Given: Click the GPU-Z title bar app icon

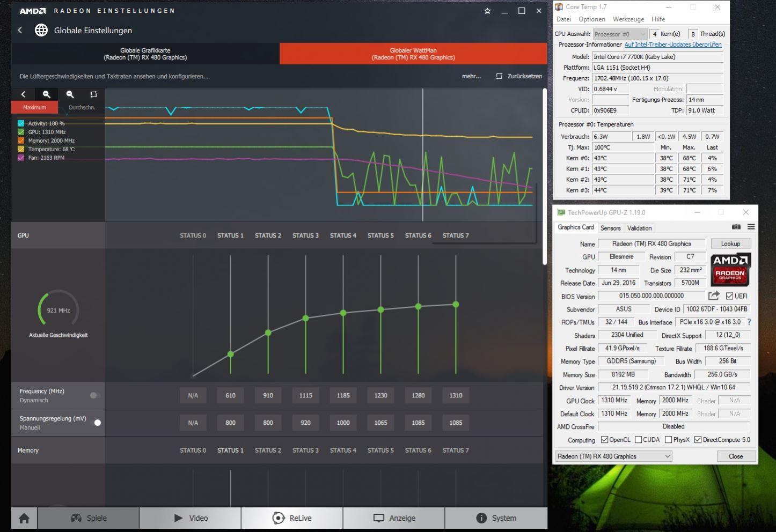Looking at the screenshot, I should (x=561, y=212).
